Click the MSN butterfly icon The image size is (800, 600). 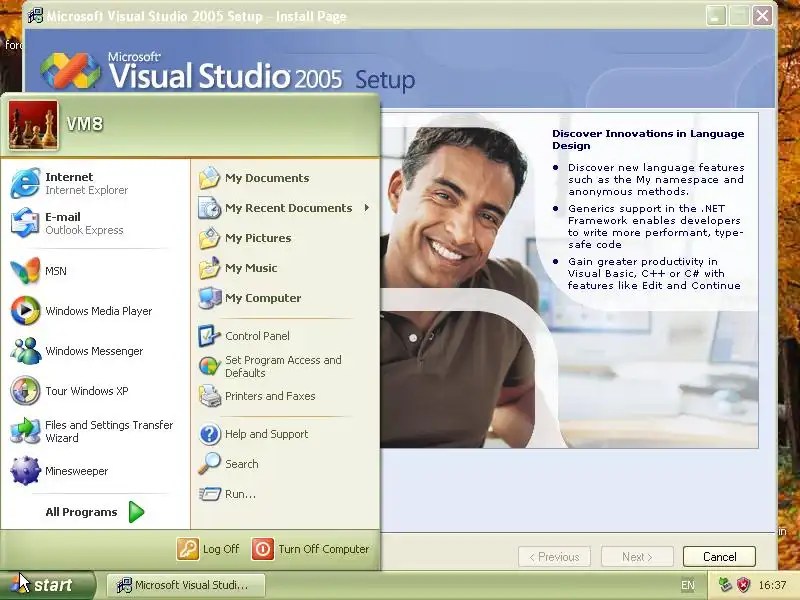click(25, 270)
